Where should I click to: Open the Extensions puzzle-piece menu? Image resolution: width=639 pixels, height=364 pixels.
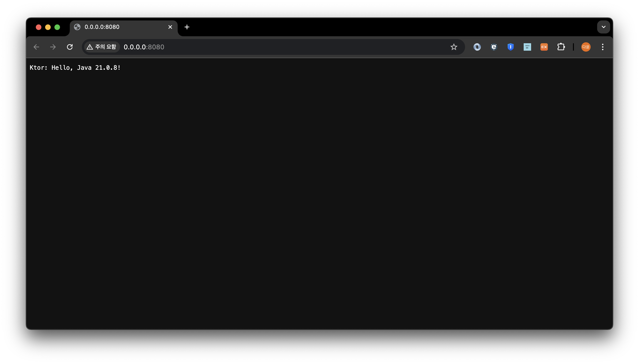[x=561, y=47]
